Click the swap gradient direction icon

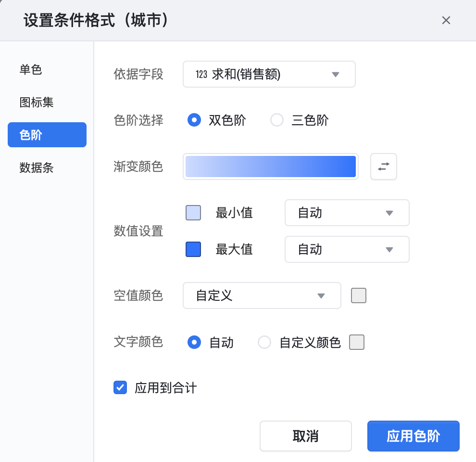[383, 167]
